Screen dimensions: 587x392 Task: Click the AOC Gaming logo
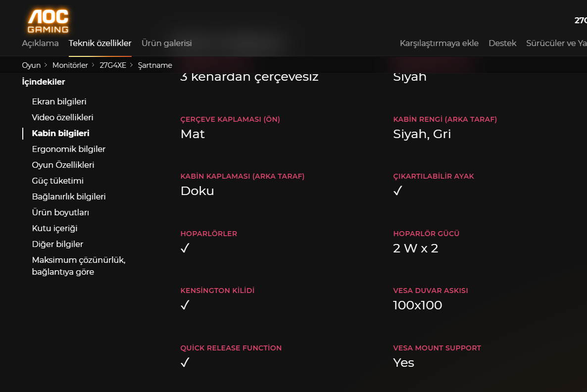(48, 21)
